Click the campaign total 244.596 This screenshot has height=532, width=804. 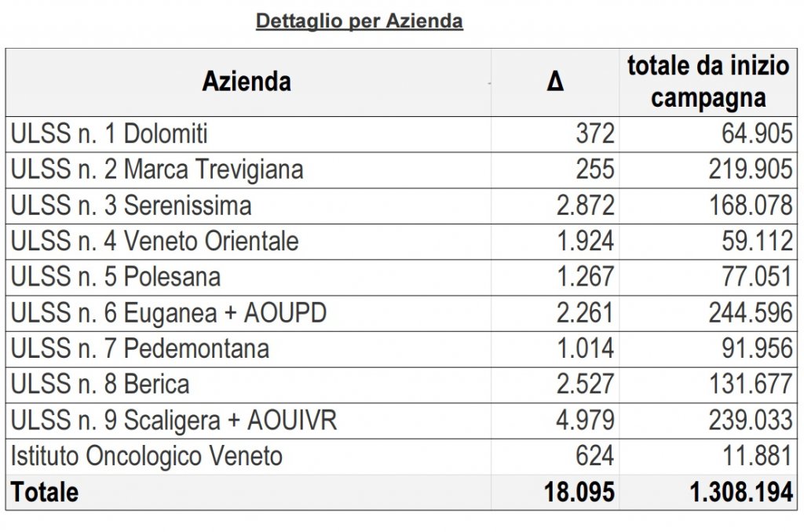pos(751,313)
